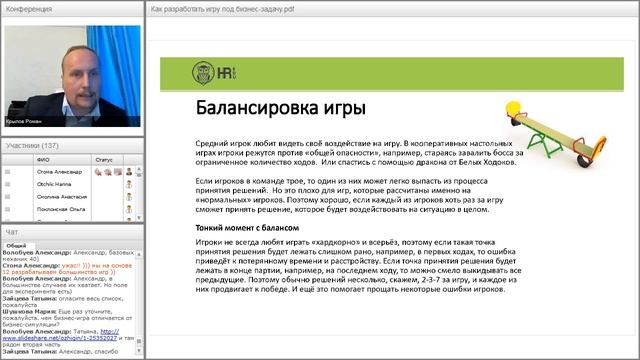The image size is (640, 360).
Task: Click the chat scrollbar thumb
Action: pos(139,341)
